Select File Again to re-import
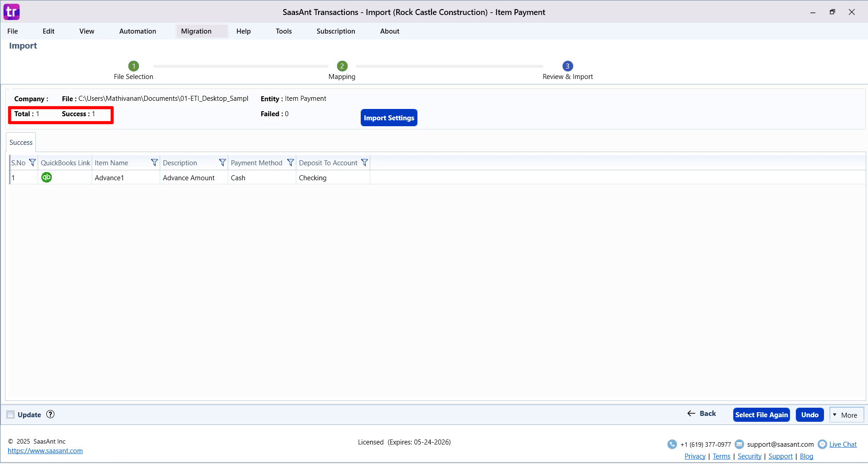This screenshot has height=464, width=868. 761,415
